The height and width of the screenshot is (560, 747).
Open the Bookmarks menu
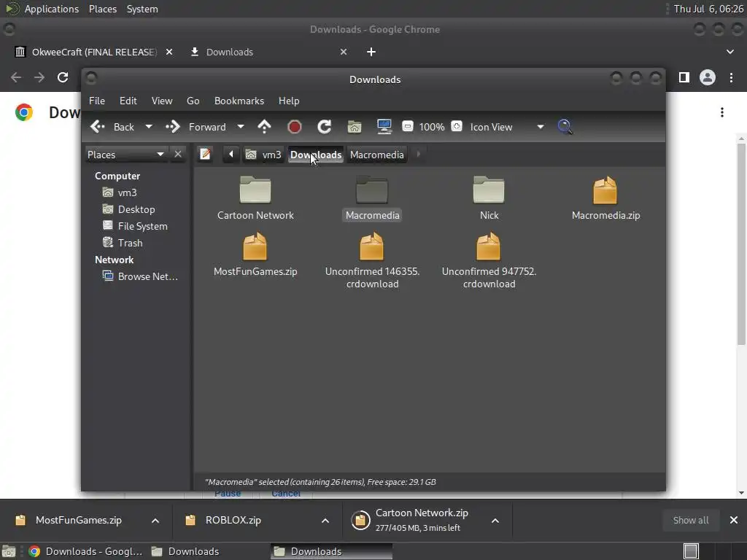pos(239,101)
